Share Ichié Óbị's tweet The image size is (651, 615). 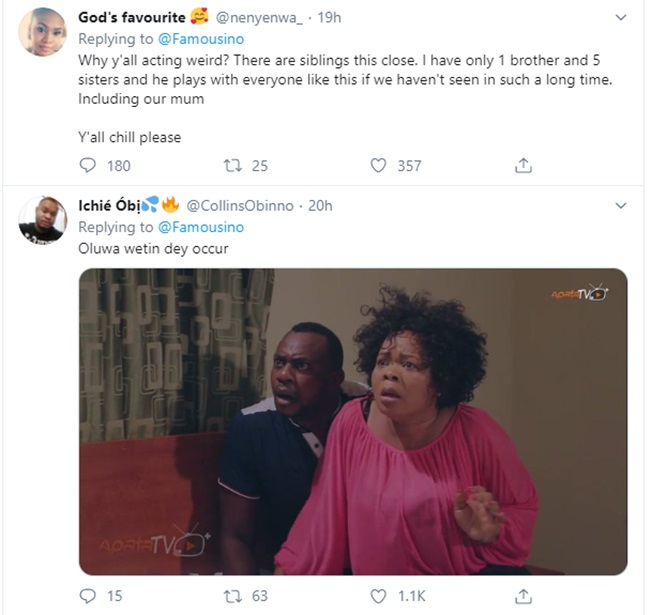click(522, 596)
